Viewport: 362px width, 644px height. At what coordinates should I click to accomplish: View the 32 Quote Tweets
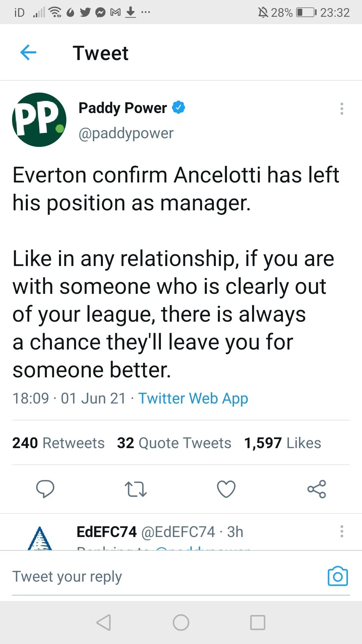[174, 443]
